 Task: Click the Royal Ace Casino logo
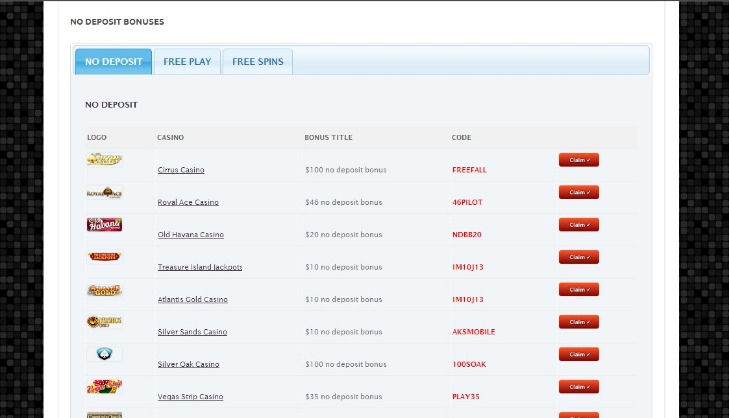(104, 192)
